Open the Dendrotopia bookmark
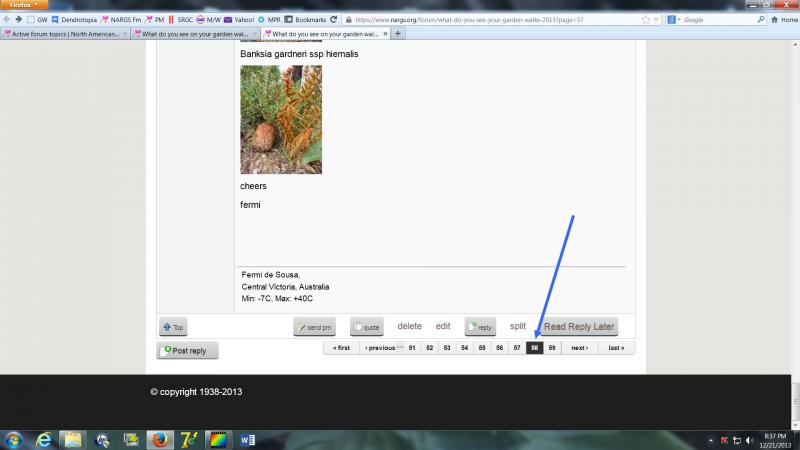 [x=76, y=19]
